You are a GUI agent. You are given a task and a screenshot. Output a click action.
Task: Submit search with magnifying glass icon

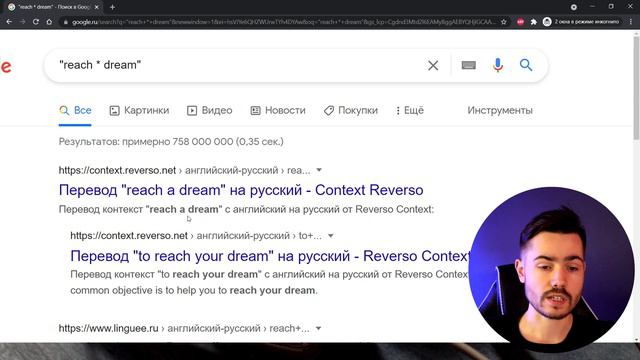[526, 65]
